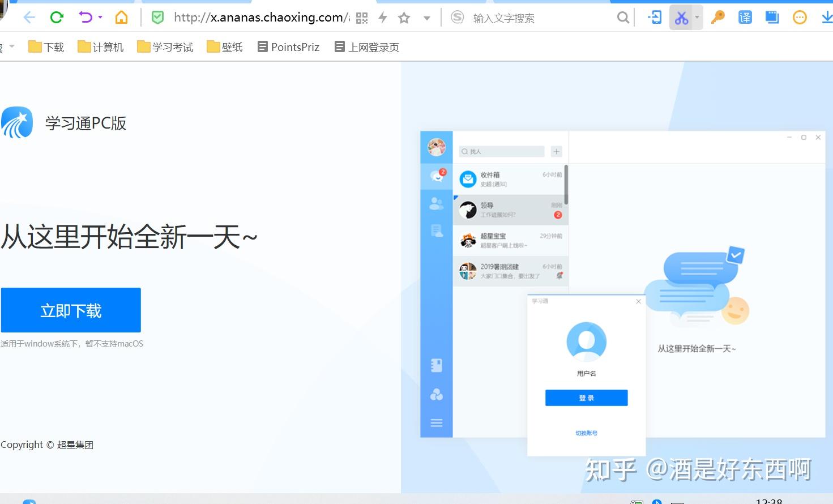833x504 pixels.
Task: Open the hamburger menu icon in sidebar
Action: 437,423
